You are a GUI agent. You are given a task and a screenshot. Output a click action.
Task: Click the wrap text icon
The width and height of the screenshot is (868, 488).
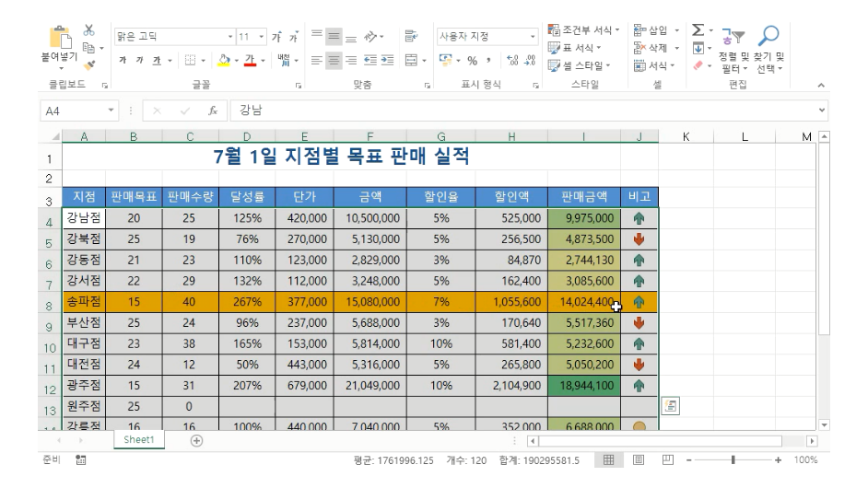[x=411, y=37]
